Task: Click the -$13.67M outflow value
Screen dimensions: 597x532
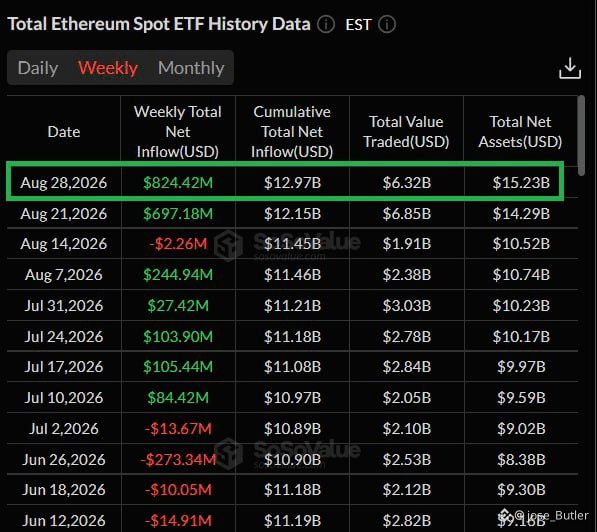Action: tap(178, 429)
